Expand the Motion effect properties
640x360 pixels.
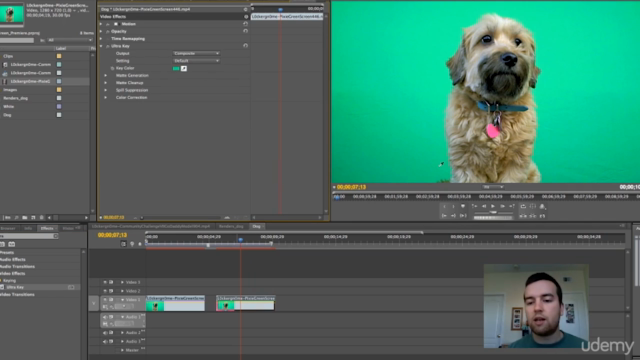(x=101, y=24)
